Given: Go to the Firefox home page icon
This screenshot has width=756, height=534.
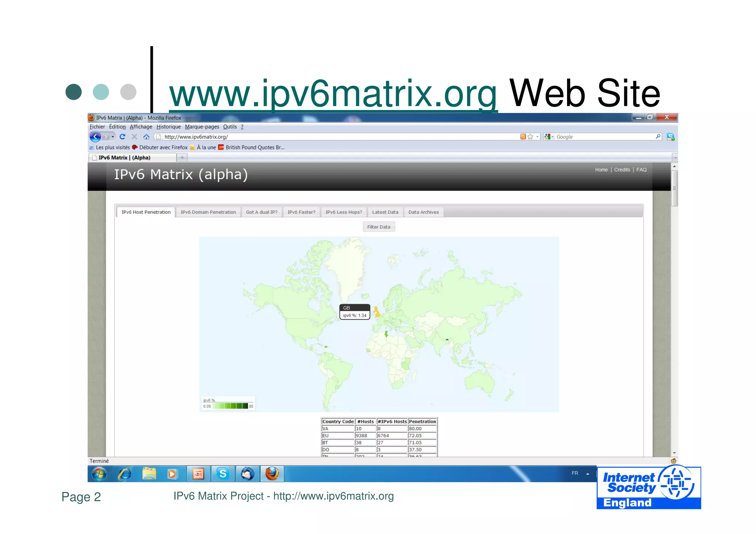Looking at the screenshot, I should 146,137.
